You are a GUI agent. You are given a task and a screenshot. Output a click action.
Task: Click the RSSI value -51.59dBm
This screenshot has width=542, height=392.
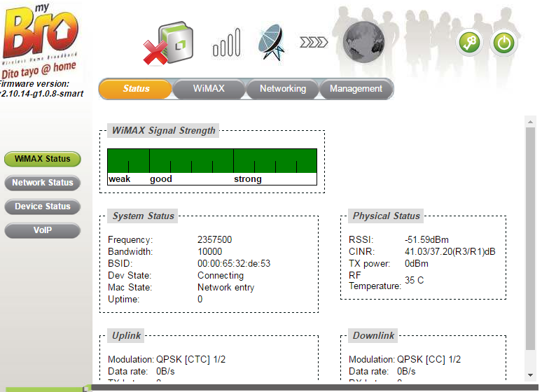426,240
